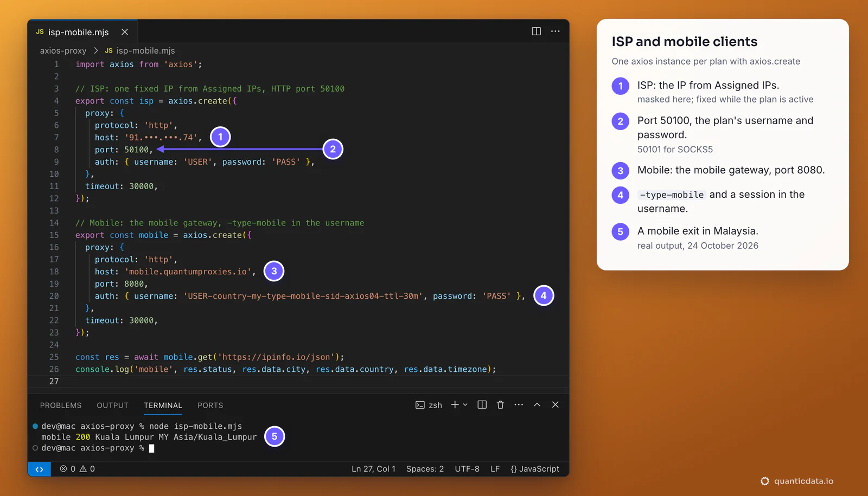
Task: Split the editor to the right
Action: click(536, 31)
